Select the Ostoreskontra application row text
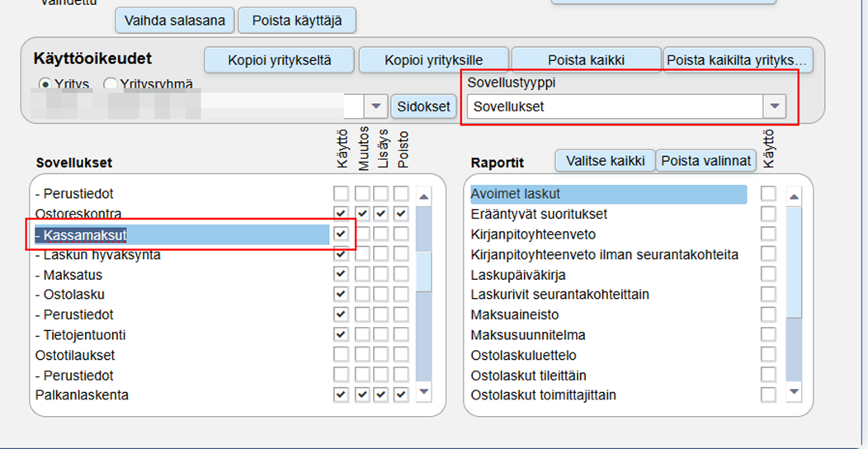This screenshot has width=868, height=449. [78, 214]
